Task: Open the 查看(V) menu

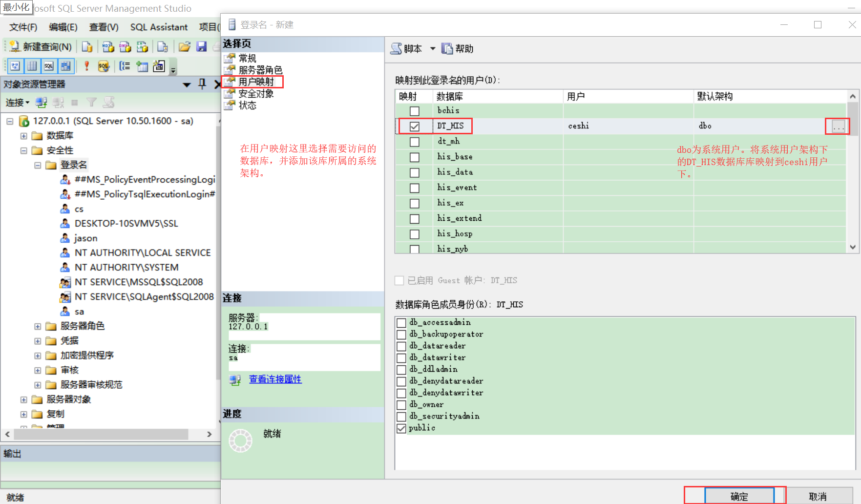Action: pyautogui.click(x=104, y=27)
